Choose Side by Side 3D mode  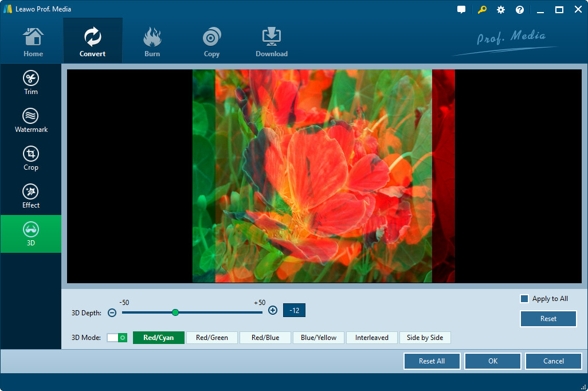pyautogui.click(x=425, y=338)
